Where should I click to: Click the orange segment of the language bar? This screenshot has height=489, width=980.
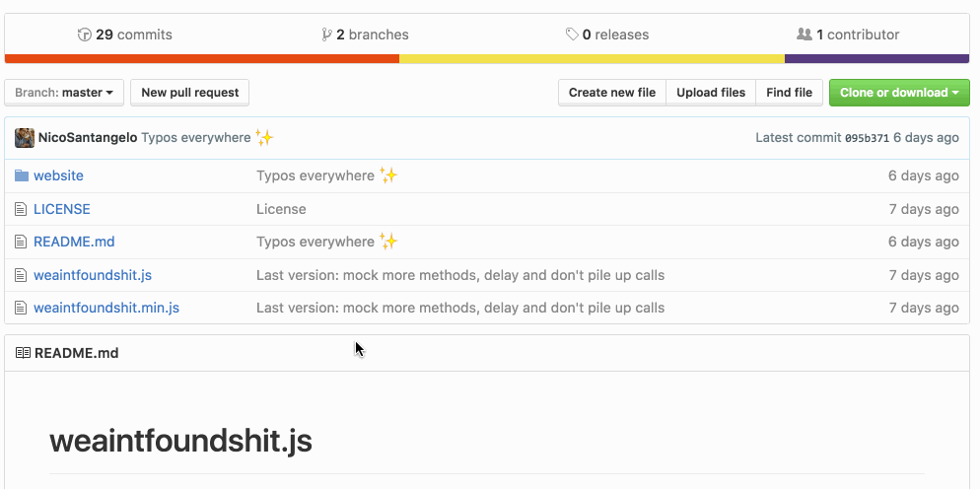coord(202,59)
